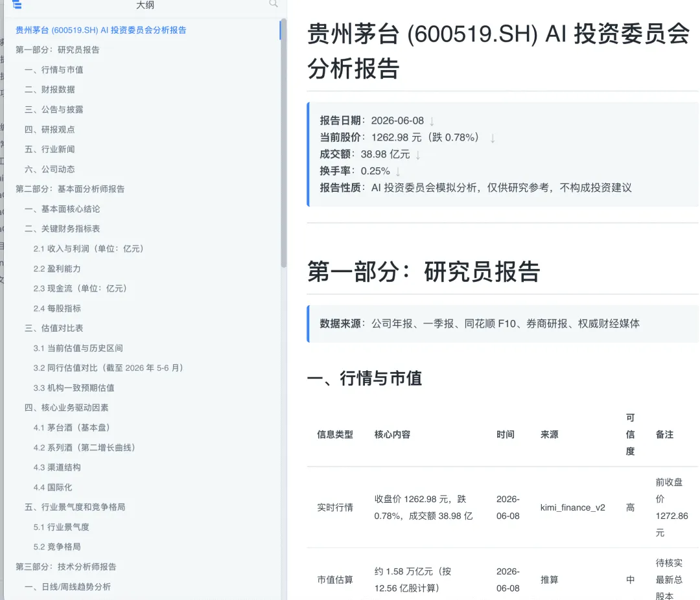Click the 大纲 panel title

pos(145,5)
